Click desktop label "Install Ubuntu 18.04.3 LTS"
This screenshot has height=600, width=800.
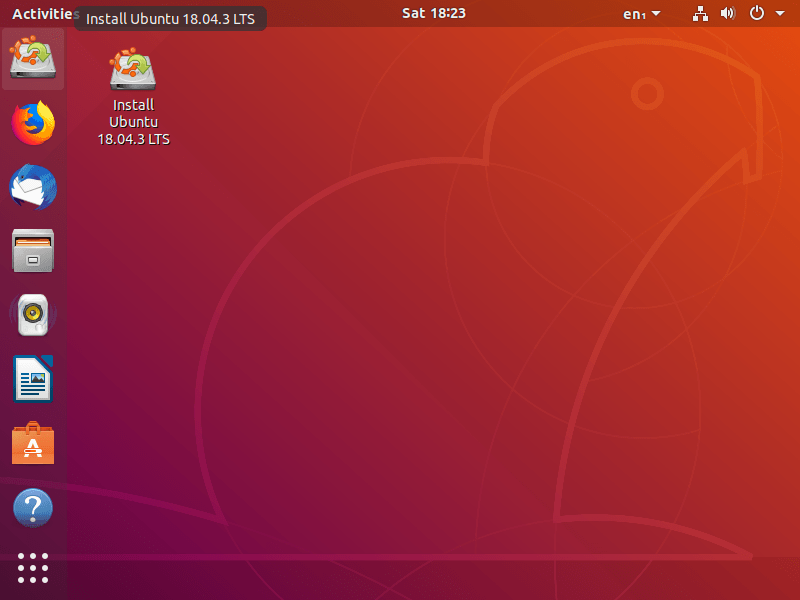point(133,122)
